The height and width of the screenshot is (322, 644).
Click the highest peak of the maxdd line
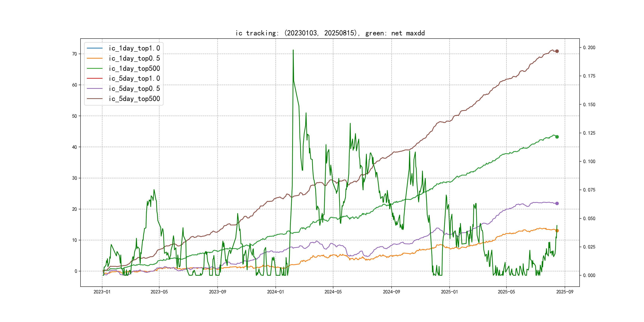point(293,50)
